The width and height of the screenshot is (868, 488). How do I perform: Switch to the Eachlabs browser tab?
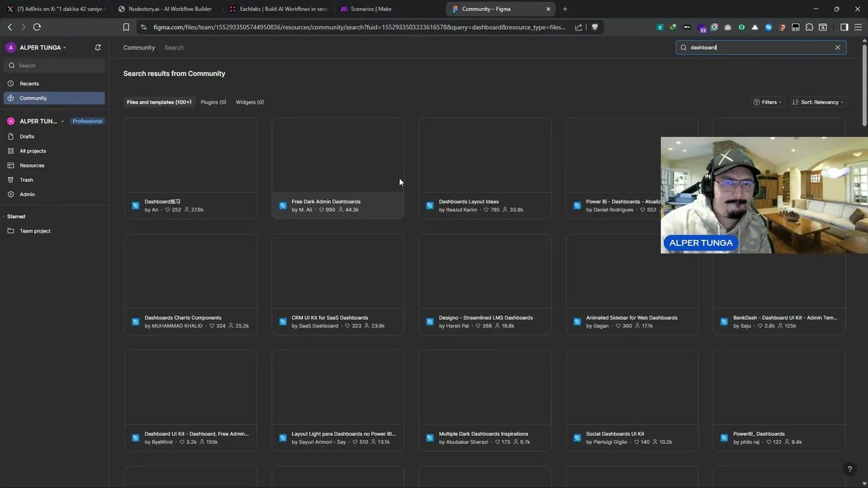pyautogui.click(x=279, y=9)
